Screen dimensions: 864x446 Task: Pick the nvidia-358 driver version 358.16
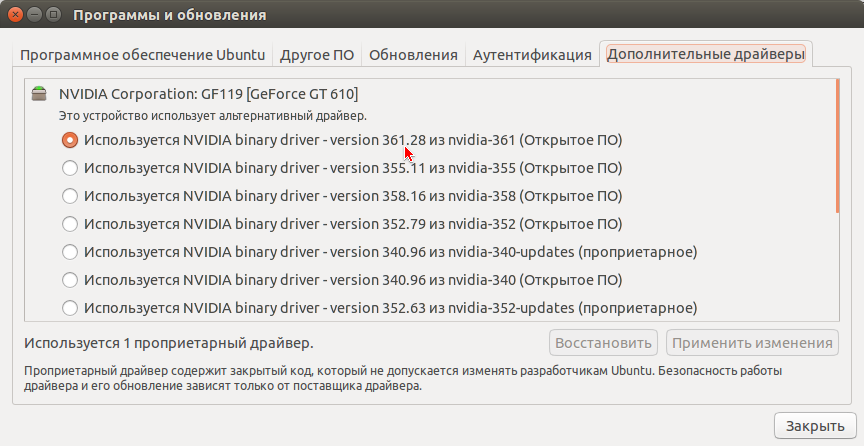click(x=70, y=196)
